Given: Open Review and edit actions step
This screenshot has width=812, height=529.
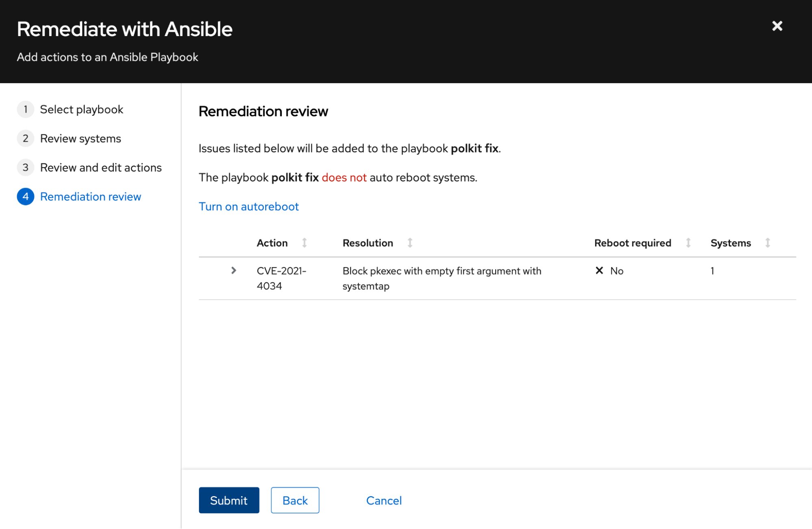Looking at the screenshot, I should tap(101, 167).
